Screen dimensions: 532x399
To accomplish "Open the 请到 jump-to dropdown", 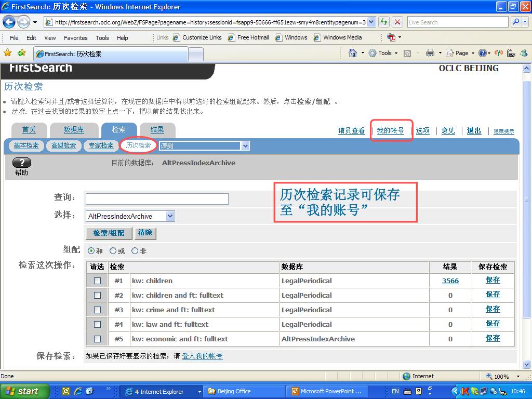I will click(245, 146).
